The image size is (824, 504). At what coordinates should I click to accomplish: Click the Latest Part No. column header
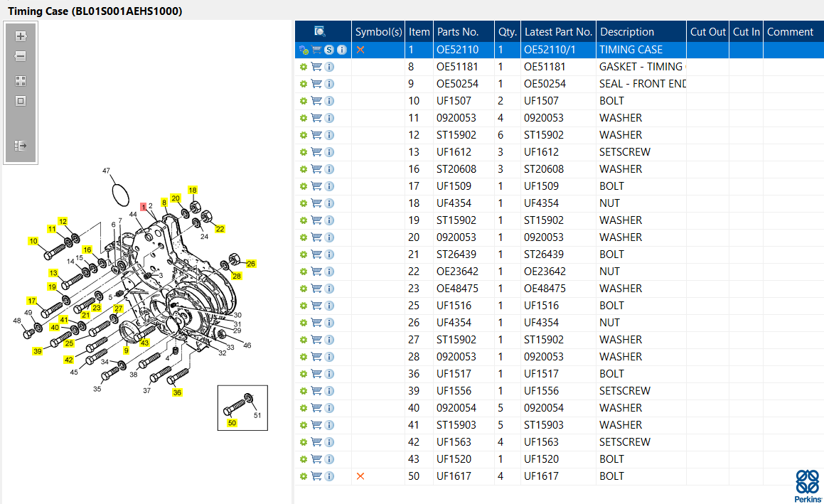click(557, 31)
